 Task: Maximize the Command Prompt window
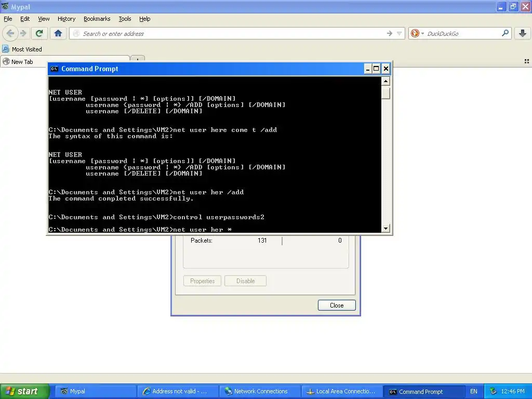pyautogui.click(x=376, y=69)
